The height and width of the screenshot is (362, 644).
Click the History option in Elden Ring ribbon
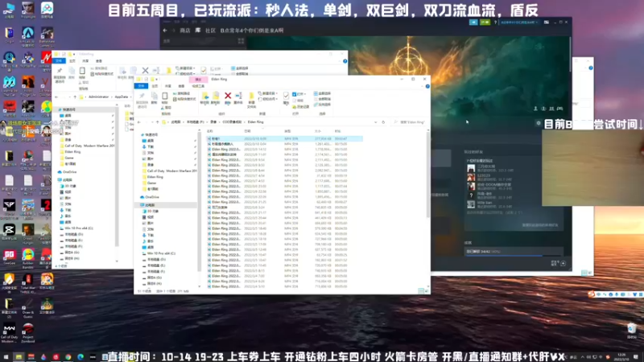point(301,107)
